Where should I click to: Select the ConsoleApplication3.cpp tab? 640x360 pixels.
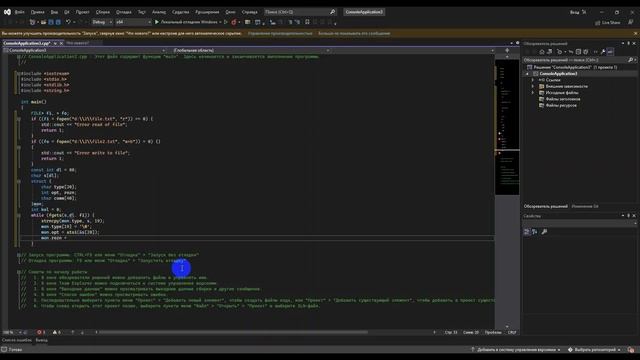tap(27, 43)
